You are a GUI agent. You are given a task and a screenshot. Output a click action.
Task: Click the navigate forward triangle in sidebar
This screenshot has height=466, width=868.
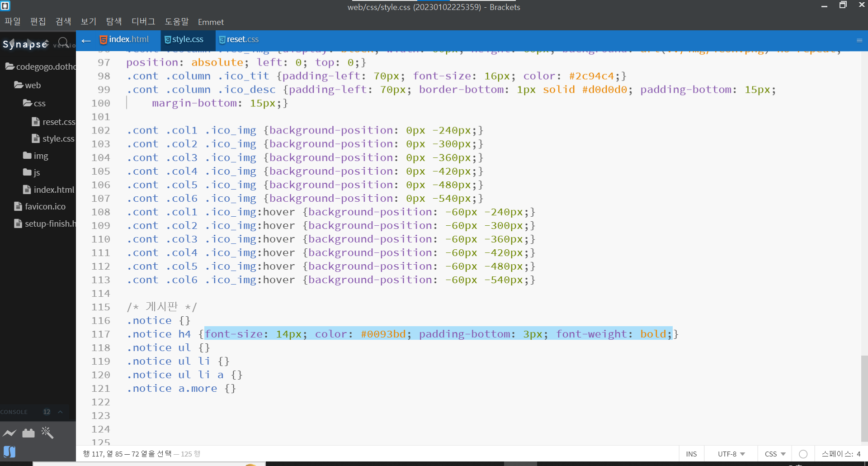pyautogui.click(x=29, y=42)
